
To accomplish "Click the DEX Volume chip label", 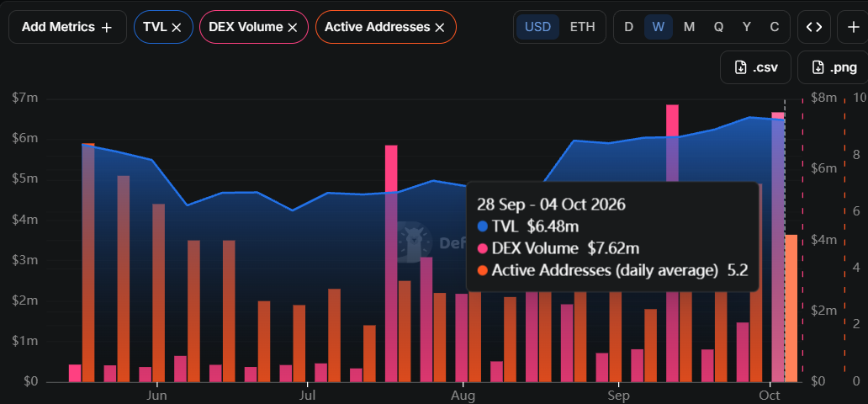I will coord(246,27).
